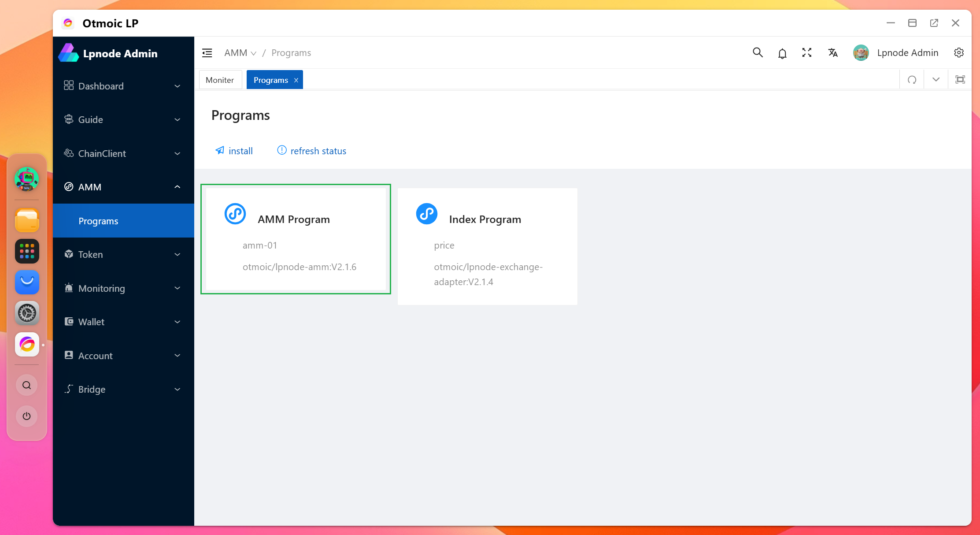Toggle fullscreen mode in the header
980x535 pixels.
click(x=807, y=52)
